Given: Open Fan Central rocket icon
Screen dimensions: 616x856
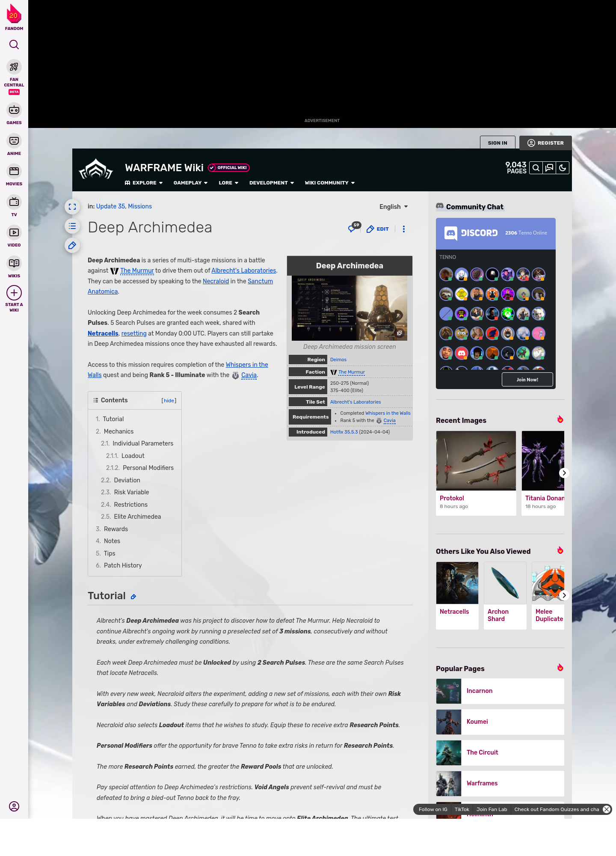Looking at the screenshot, I should tap(14, 67).
